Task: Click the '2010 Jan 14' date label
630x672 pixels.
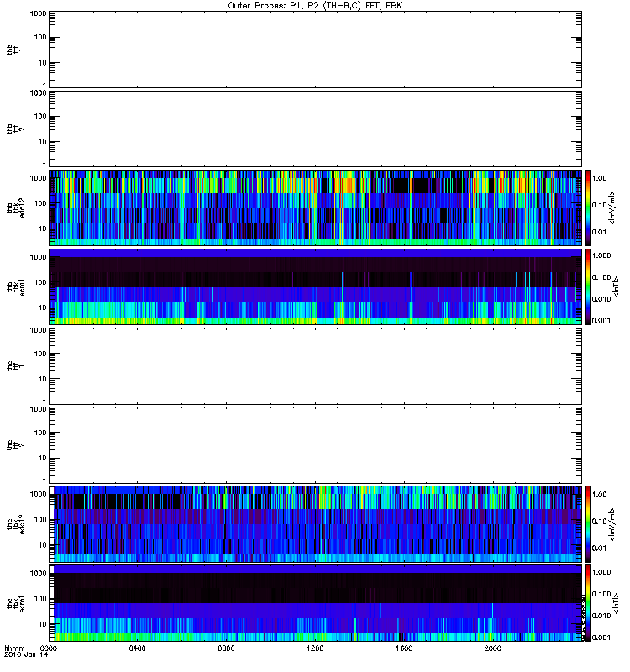Action: tap(26, 655)
